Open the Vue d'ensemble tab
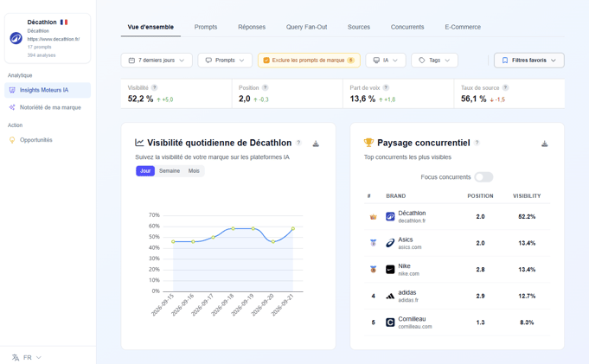Screen dimensions: 589x364 click(x=150, y=27)
